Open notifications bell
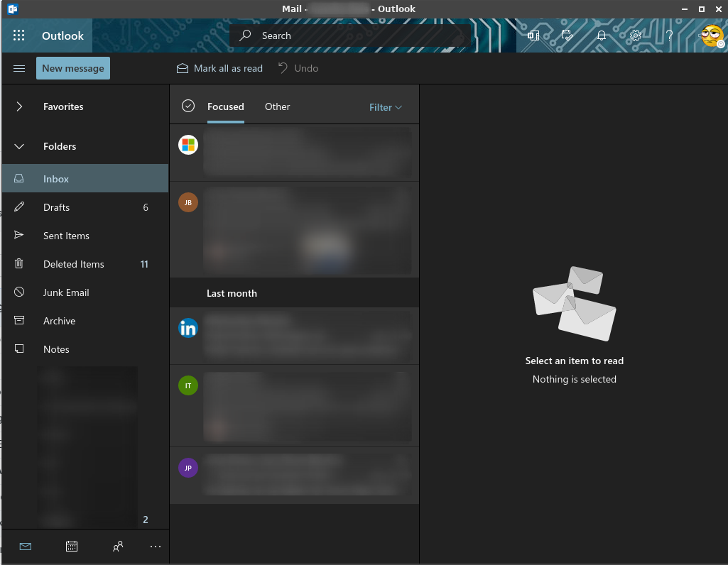The height and width of the screenshot is (565, 728). click(x=602, y=35)
